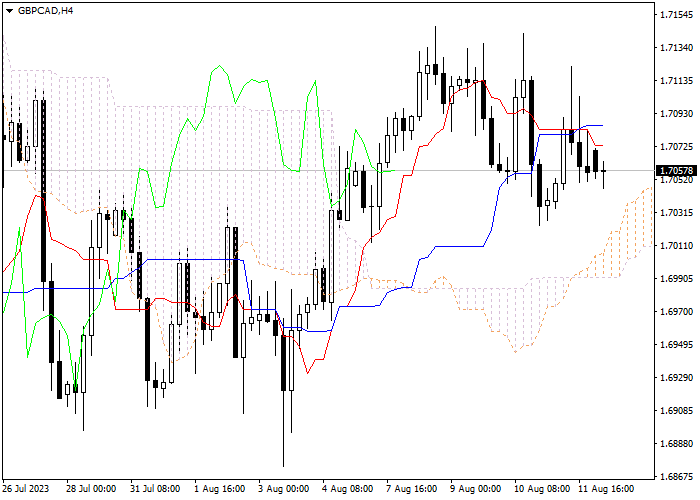700x500 pixels.
Task: Select price level 1.68880
Action: pos(676,444)
